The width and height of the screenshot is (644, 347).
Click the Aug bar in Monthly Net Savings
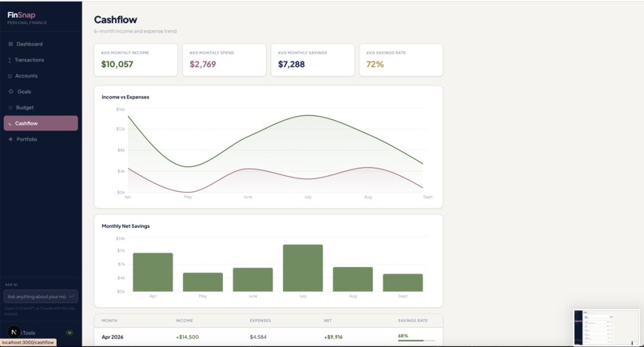pos(353,279)
